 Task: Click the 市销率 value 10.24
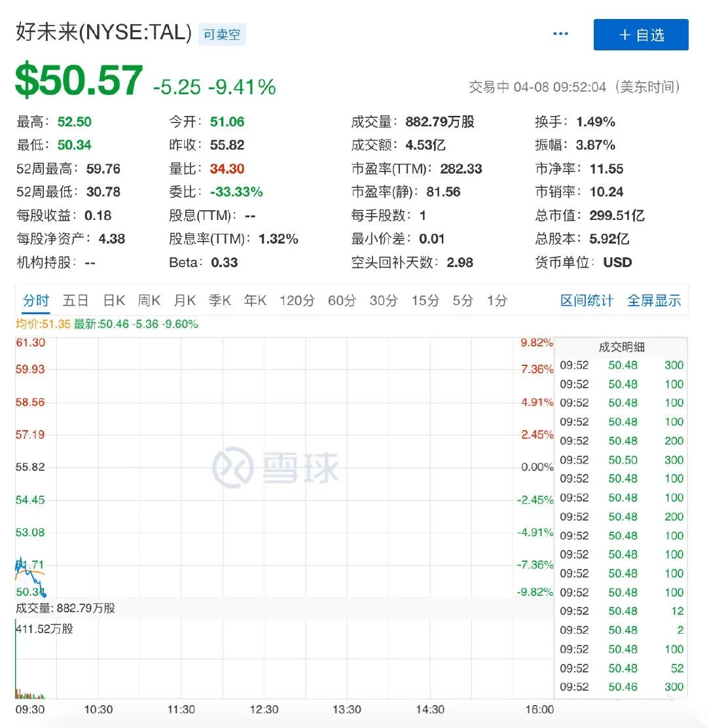tap(606, 192)
